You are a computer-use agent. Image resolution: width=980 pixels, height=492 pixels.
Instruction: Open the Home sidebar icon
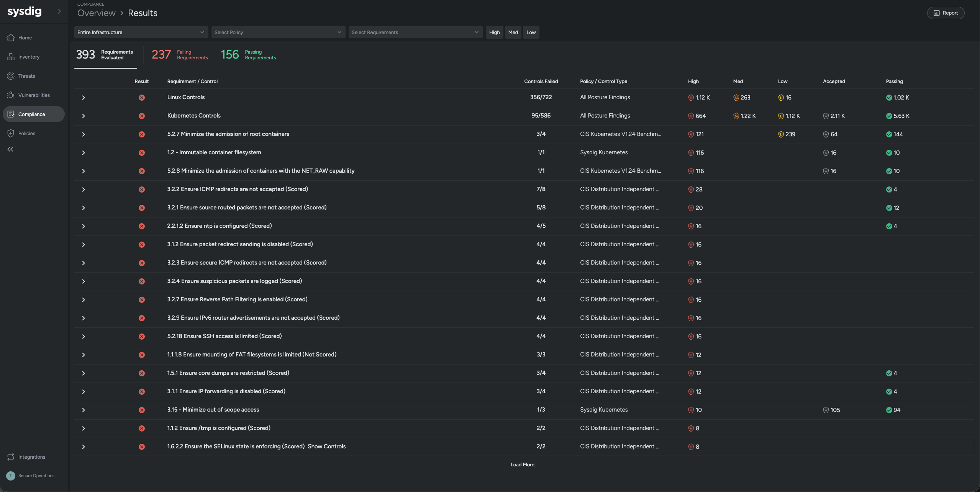tap(11, 38)
